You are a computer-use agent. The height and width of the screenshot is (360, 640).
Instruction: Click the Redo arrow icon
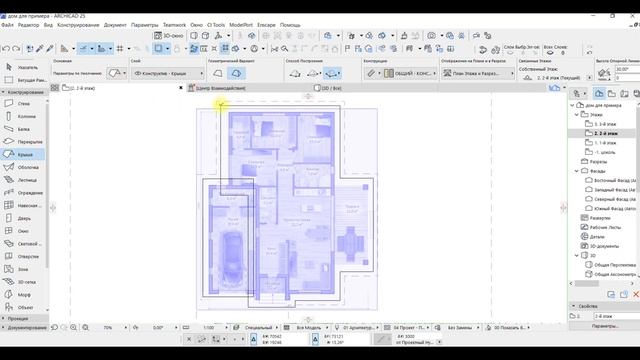(16, 49)
